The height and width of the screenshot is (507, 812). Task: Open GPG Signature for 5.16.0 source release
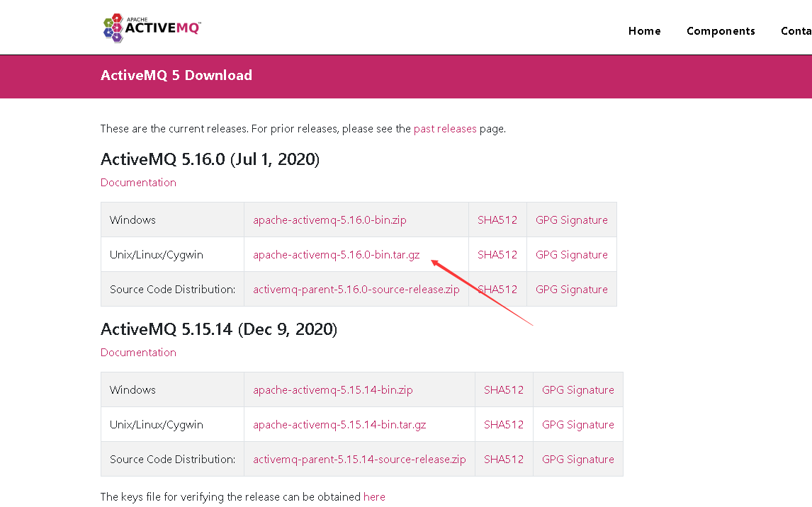point(572,289)
